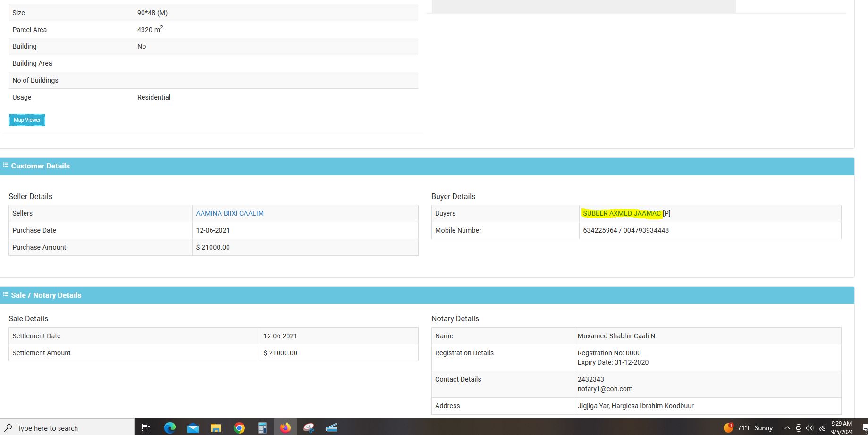Screen dimensions: 868x435
Task: Launch Google Chrome from the taskbar
Action: (239, 427)
